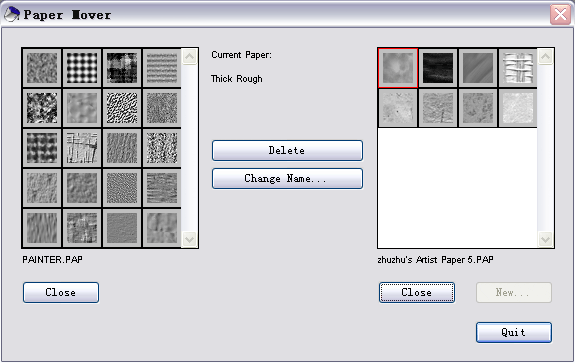Pick the lightest white paper in right library
575x363 pixels.
tap(518, 108)
